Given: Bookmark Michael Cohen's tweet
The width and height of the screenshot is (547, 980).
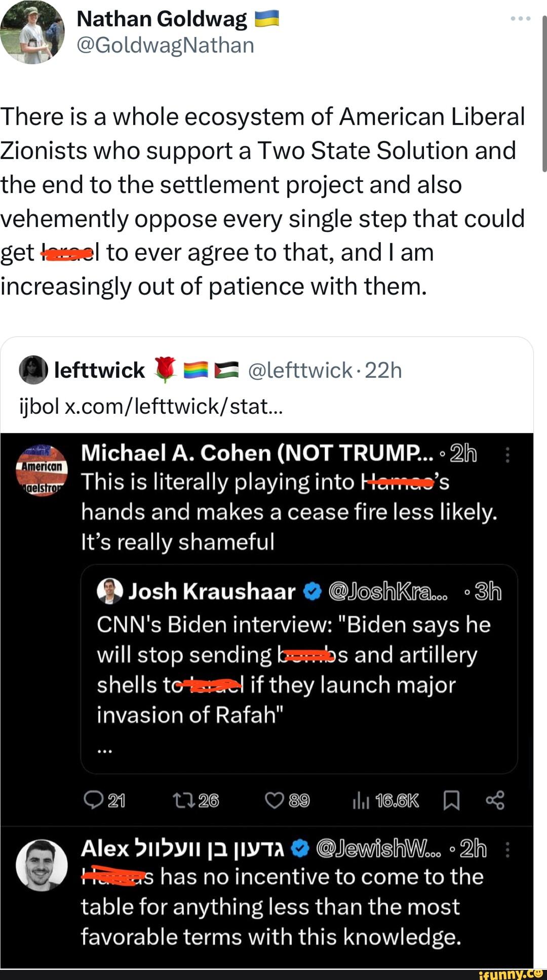Looking at the screenshot, I should 451,800.
